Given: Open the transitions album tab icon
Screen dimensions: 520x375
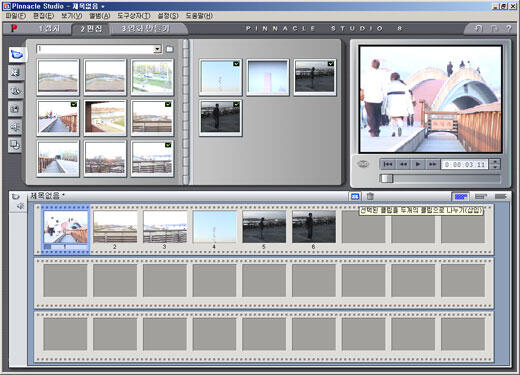Looking at the screenshot, I should point(16,72).
